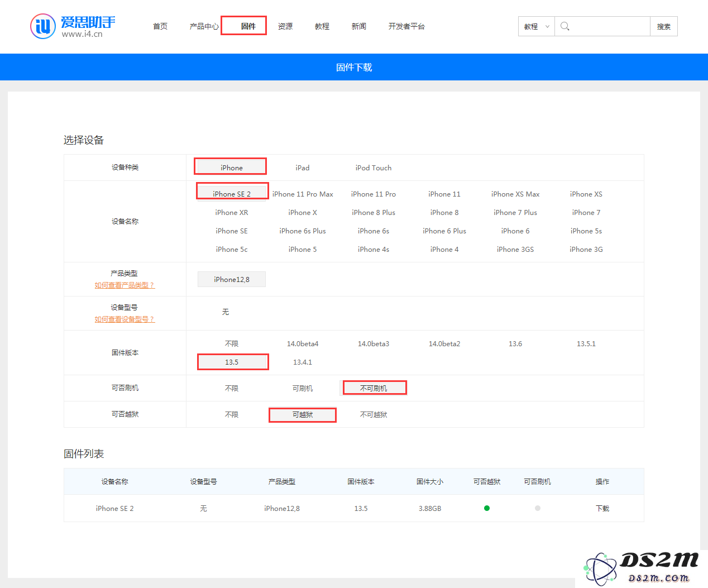Choose iPhone XS Max device
This screenshot has height=588, width=708.
pos(515,194)
